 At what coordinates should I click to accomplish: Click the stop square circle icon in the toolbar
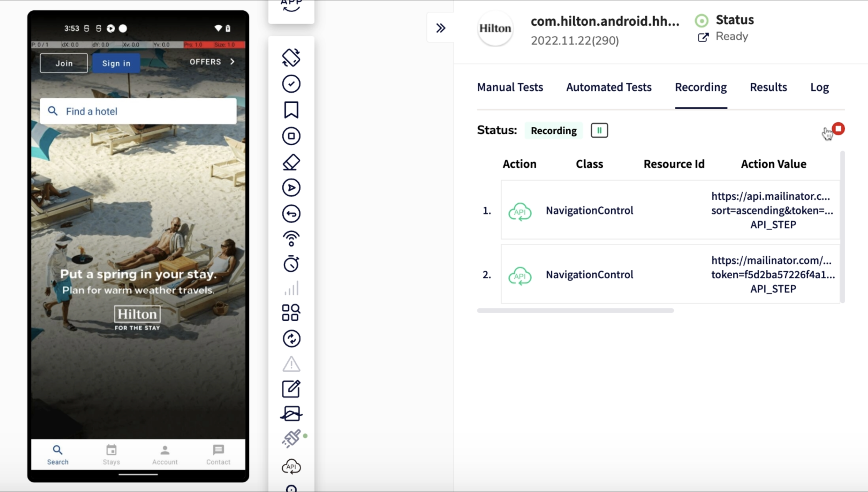coord(291,136)
